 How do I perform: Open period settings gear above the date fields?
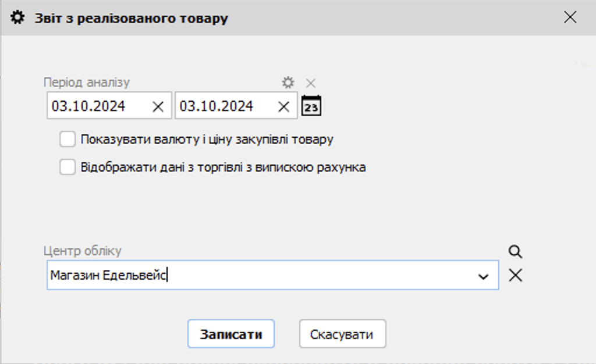288,83
